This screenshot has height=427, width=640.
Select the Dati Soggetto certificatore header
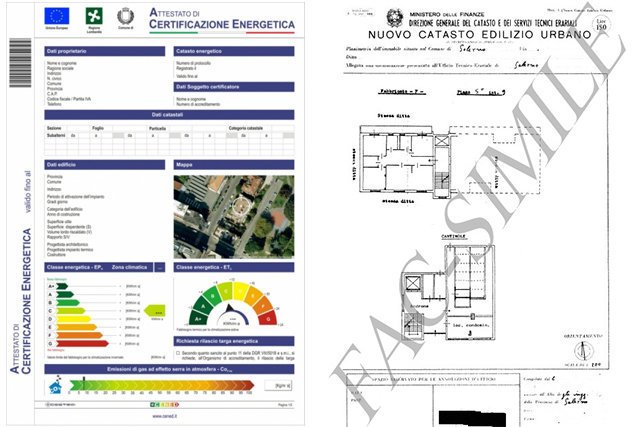(234, 87)
